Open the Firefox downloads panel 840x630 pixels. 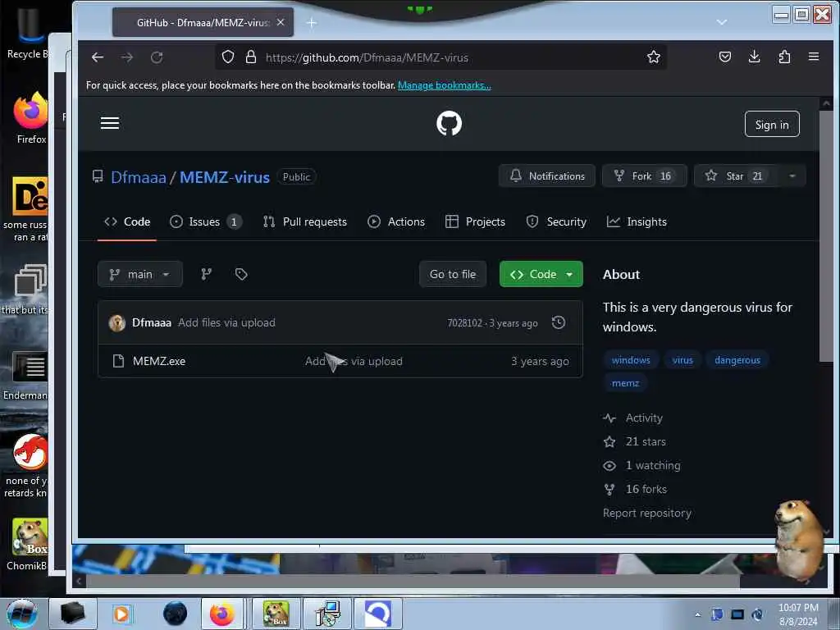click(755, 57)
